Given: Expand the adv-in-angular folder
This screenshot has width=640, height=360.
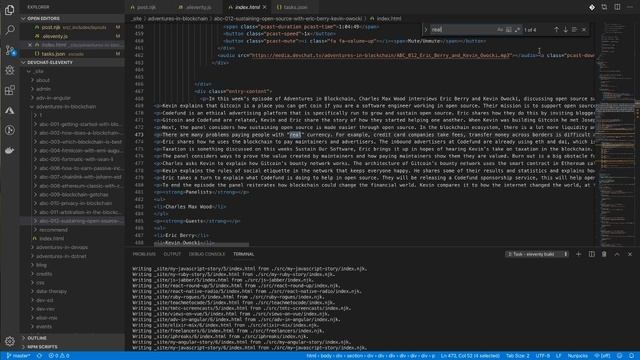Looking at the screenshot, I should (73, 98).
